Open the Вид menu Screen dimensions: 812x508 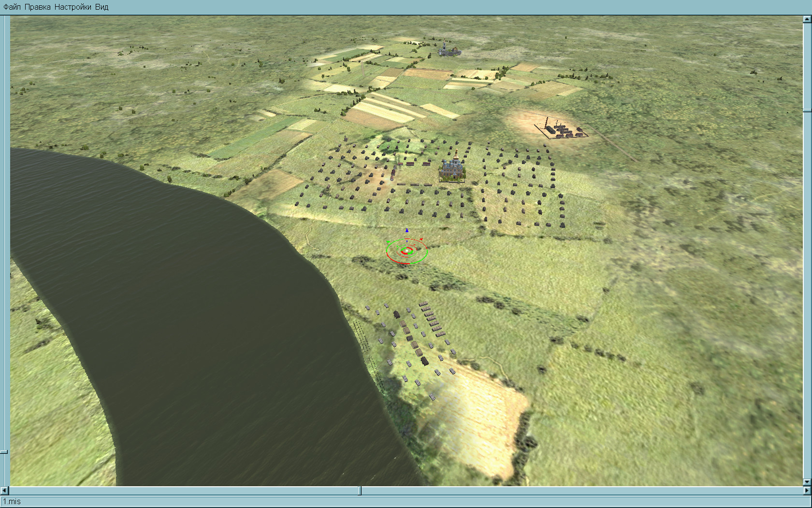point(101,7)
